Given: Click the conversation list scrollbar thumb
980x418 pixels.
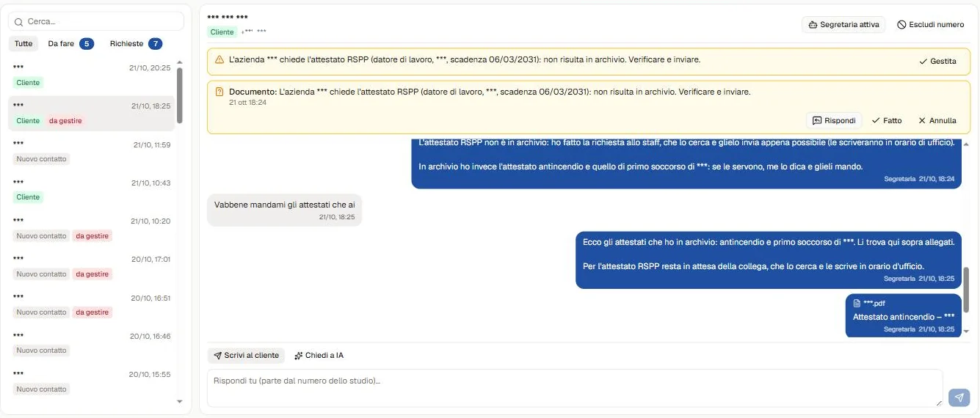Looking at the screenshot, I should (180, 95).
